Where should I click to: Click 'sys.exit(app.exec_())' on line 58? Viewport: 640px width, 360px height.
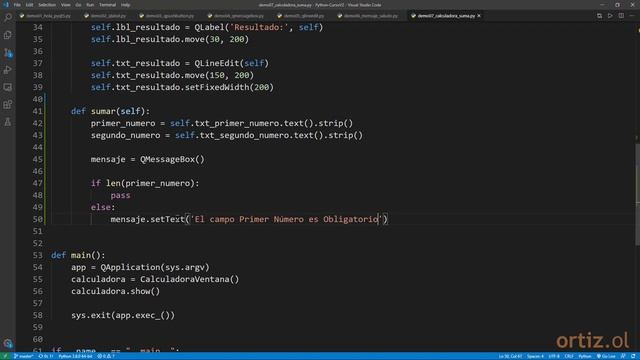tap(123, 316)
